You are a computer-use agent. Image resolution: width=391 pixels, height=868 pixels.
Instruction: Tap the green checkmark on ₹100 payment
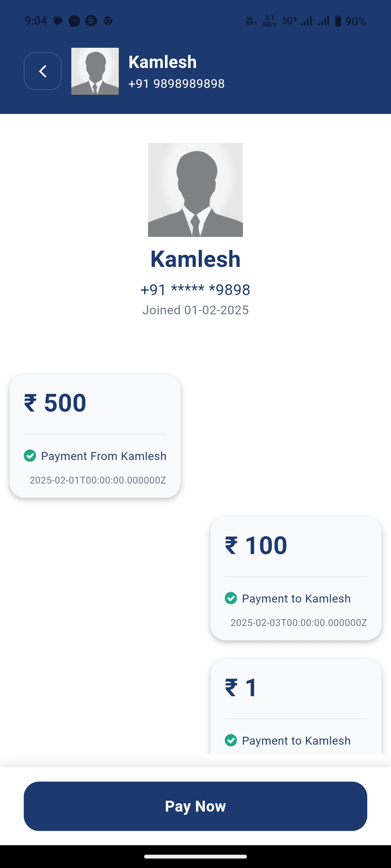pyautogui.click(x=231, y=598)
